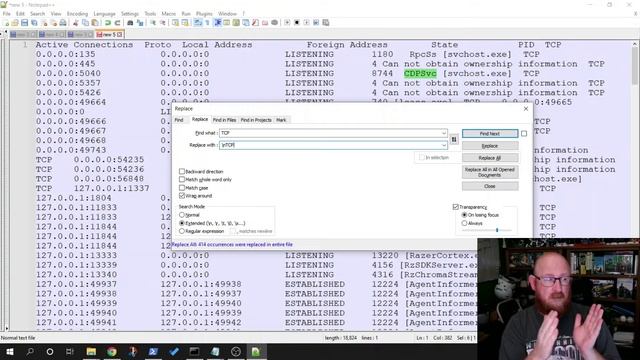
Task: Undo with the green arrow toolbar icon
Action: point(108,23)
